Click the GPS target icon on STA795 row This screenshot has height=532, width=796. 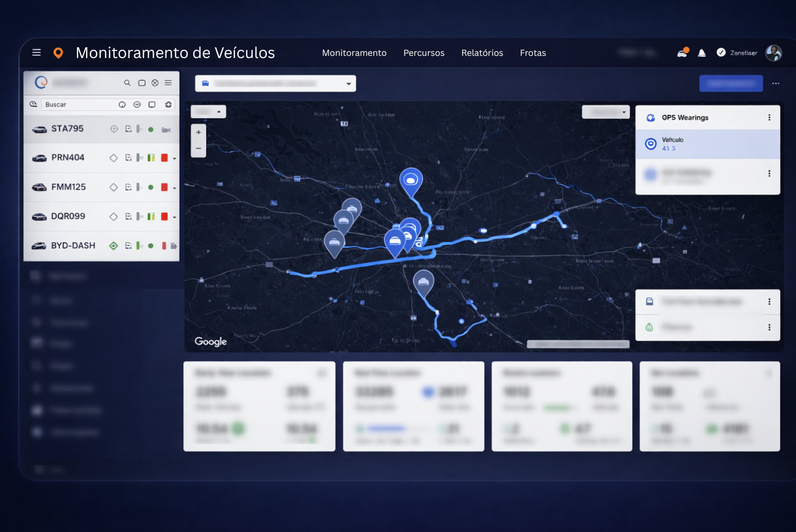point(114,129)
